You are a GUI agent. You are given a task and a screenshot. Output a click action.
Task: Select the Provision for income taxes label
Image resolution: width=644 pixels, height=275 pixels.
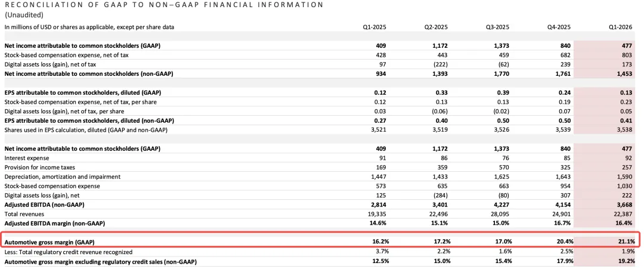pyautogui.click(x=39, y=167)
